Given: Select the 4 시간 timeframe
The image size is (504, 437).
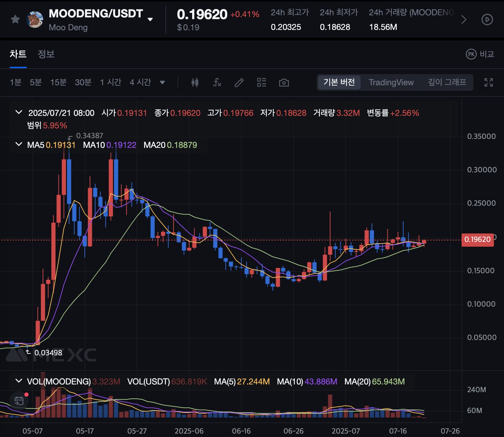Looking at the screenshot, I should point(140,82).
